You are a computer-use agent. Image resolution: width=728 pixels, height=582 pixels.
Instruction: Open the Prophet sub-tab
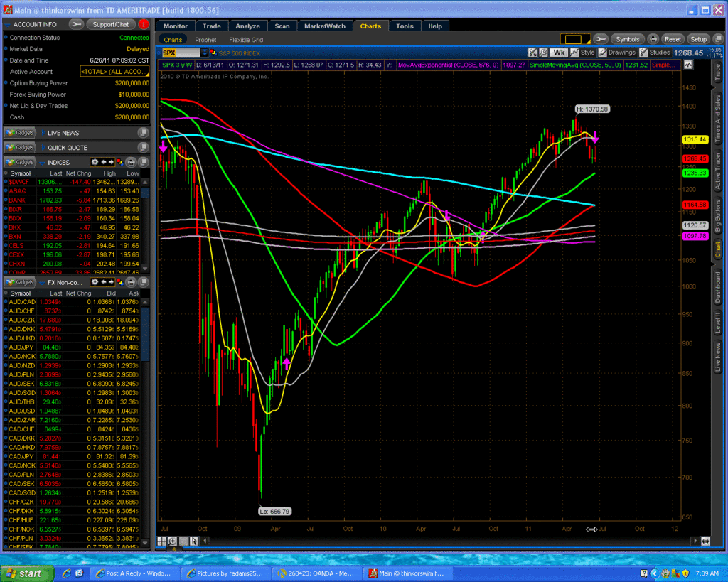[x=205, y=40]
